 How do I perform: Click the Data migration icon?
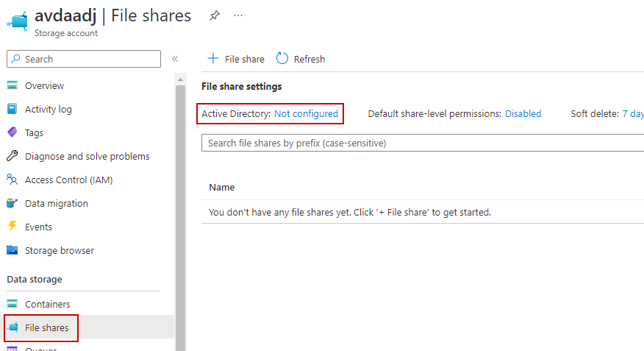[x=12, y=204]
